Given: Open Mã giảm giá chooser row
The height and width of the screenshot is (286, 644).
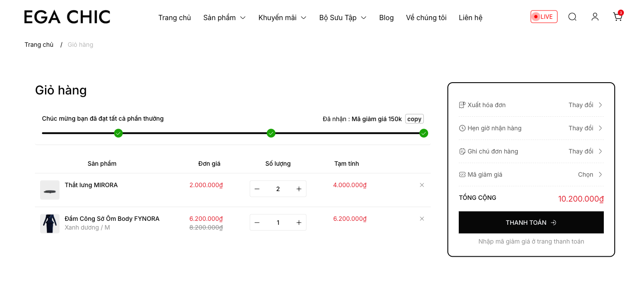Looking at the screenshot, I should [x=531, y=174].
